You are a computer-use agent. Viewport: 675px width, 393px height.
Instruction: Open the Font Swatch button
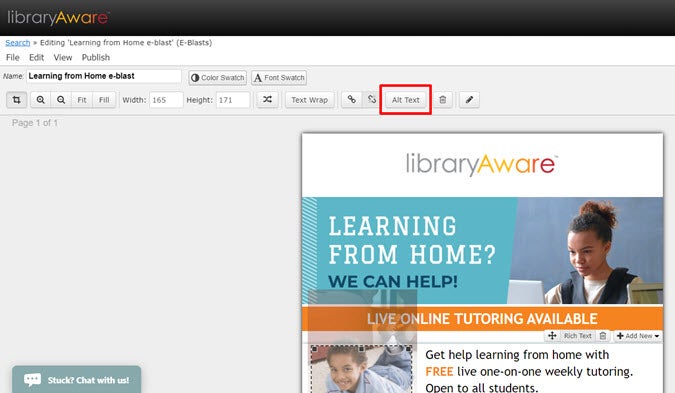tap(279, 77)
